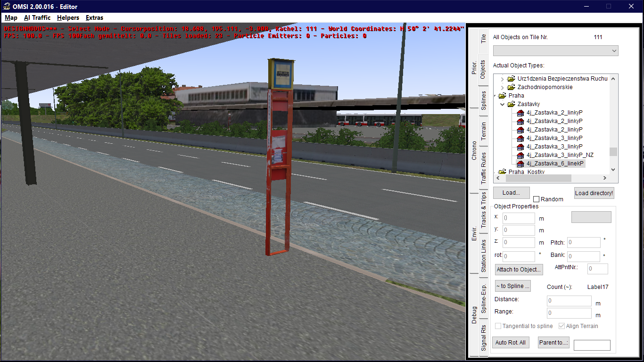This screenshot has height=362, width=644.
Task: Click the Zachodniopomorskie folder icon
Action: click(512, 87)
